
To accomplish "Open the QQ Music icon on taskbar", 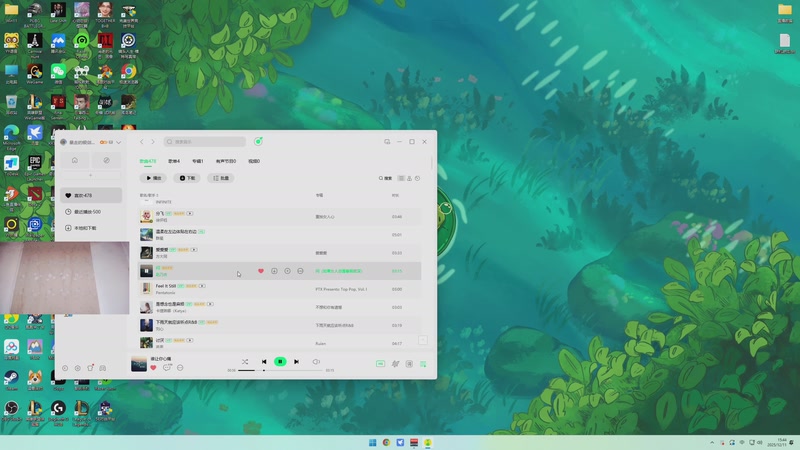I will point(428,442).
